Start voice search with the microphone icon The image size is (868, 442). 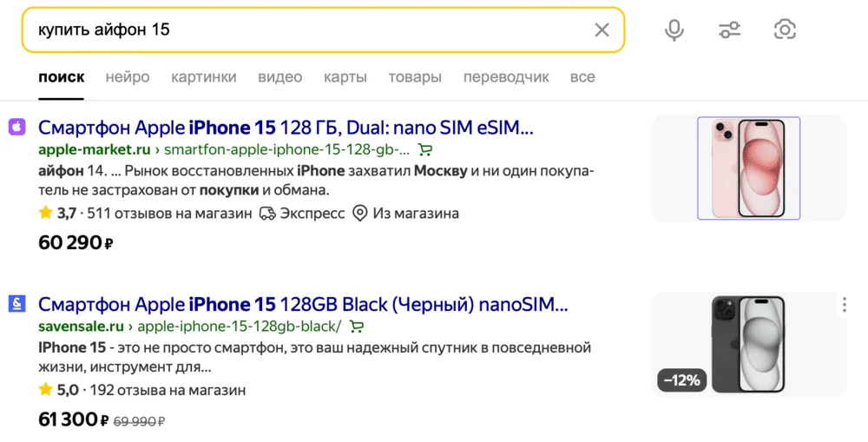point(674,30)
